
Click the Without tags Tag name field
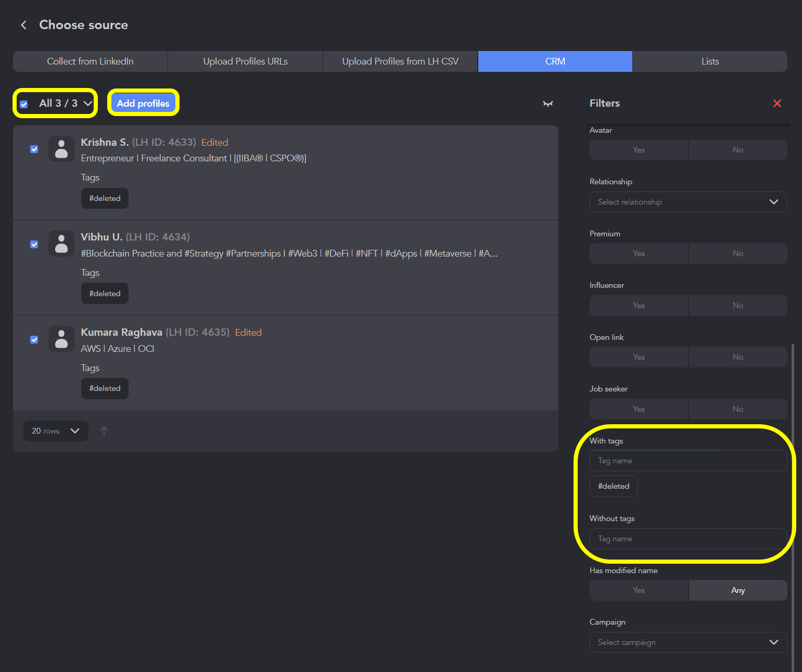688,539
